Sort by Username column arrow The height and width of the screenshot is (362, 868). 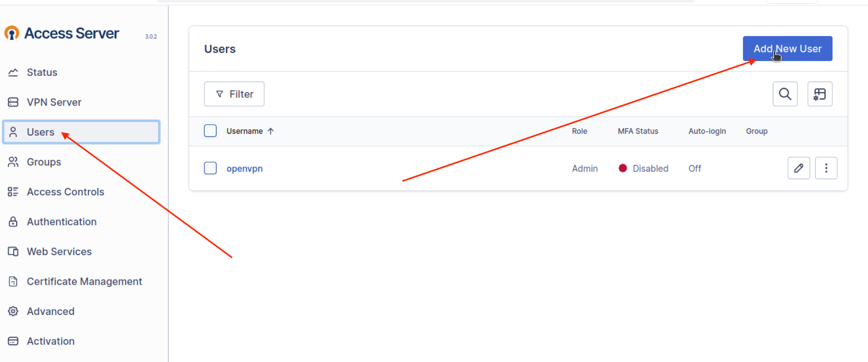point(271,131)
